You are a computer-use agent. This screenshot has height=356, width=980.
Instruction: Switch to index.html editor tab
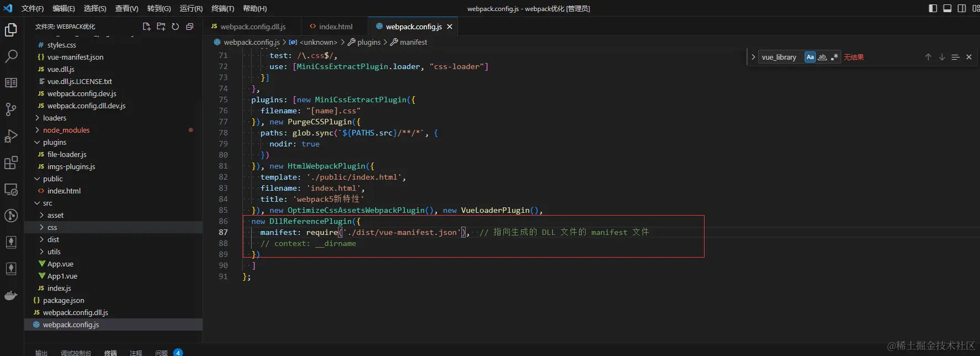[x=335, y=27]
